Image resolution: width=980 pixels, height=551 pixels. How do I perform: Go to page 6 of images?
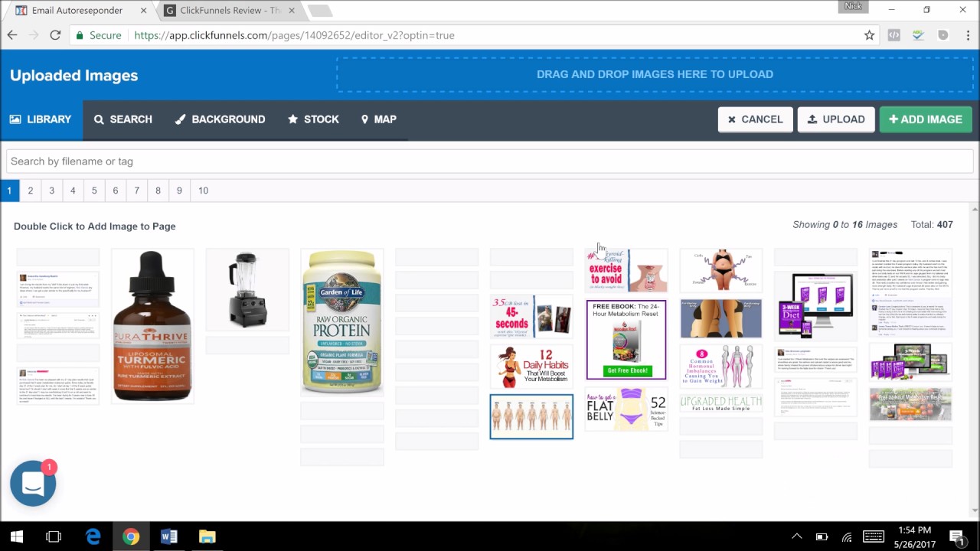pos(116,191)
